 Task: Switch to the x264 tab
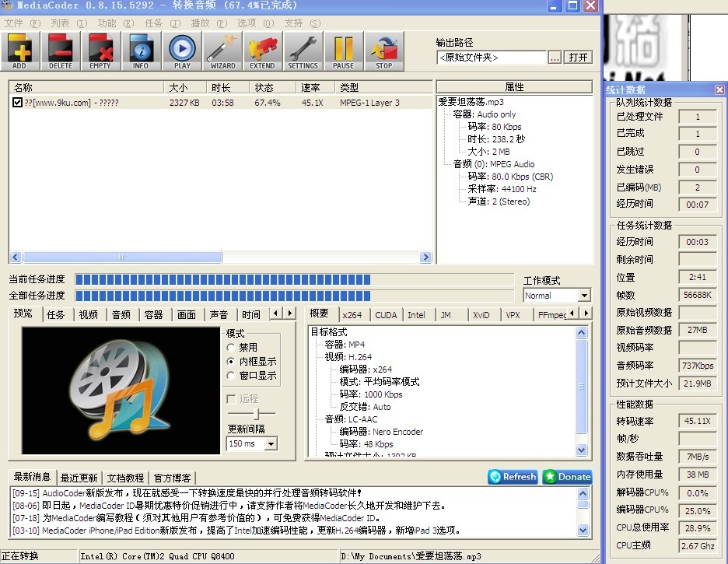352,315
